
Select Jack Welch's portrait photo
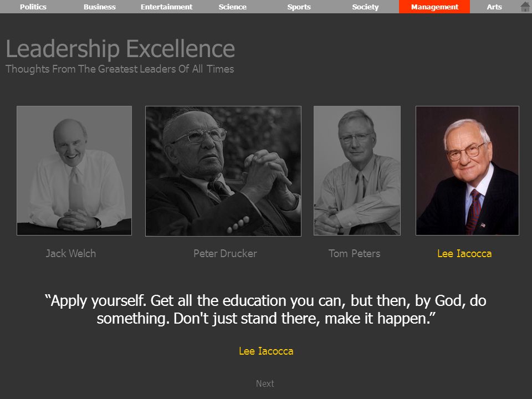pyautogui.click(x=74, y=171)
